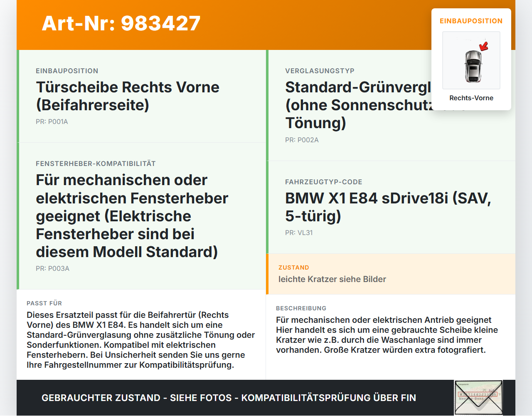Screen dimensions: 532x416
Task: Click the leichte Kratzer siehe Bilder note
Action: 332,279
